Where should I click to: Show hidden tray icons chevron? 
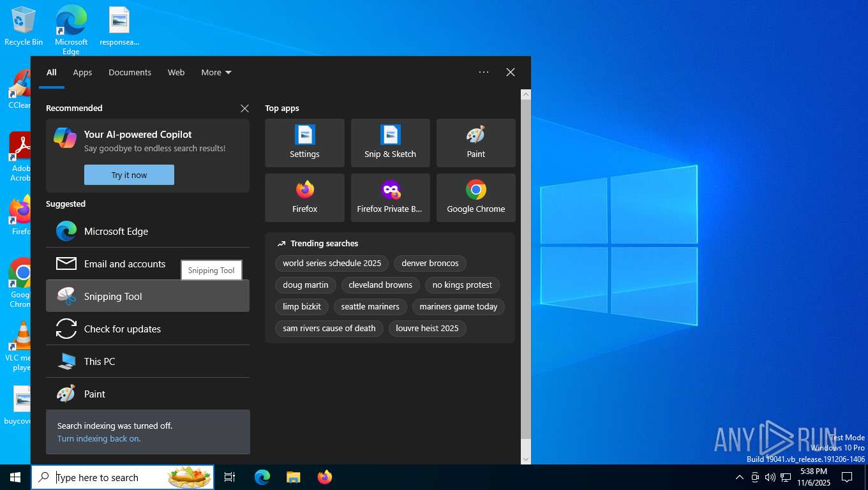[x=740, y=477]
